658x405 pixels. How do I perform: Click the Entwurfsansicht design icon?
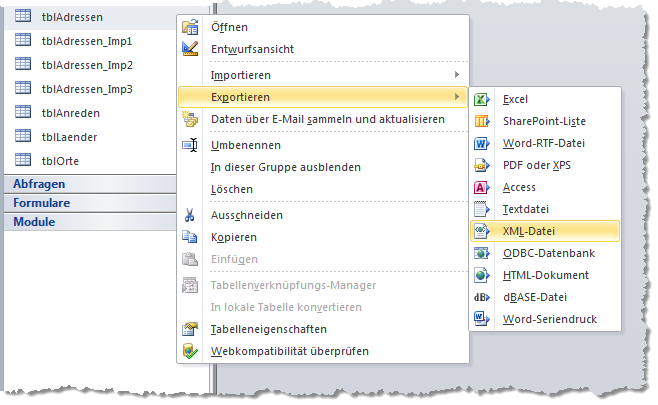point(190,49)
